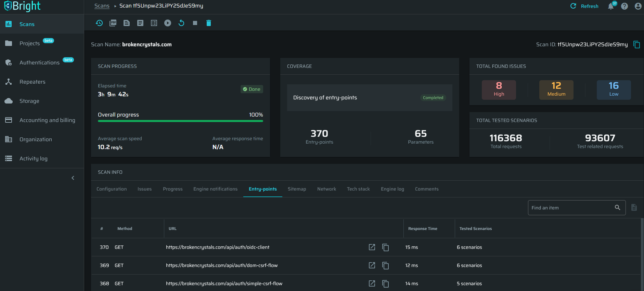Export the scan report as PDF
The height and width of the screenshot is (291, 644).
(113, 23)
